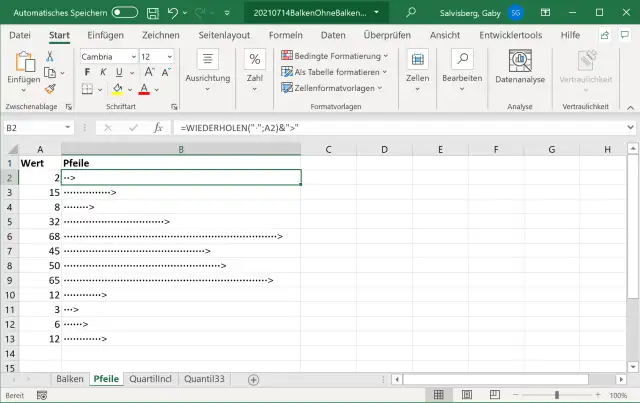The image size is (640, 403).
Task: Toggle italic formatting
Action: [101, 73]
